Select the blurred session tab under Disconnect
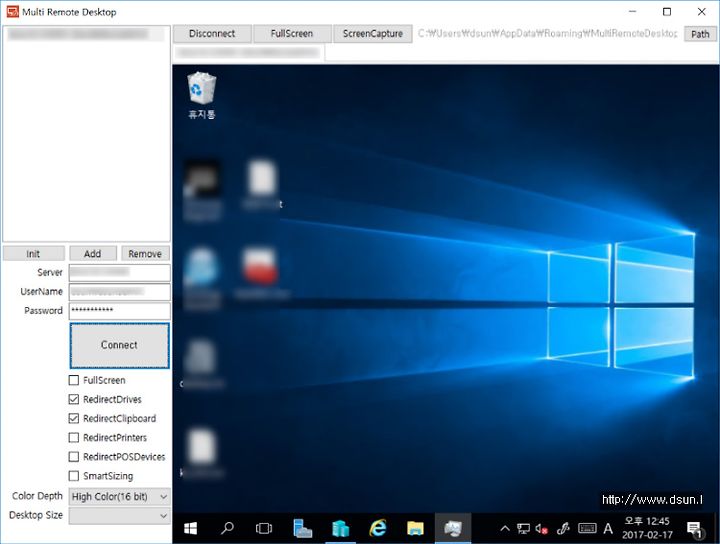Viewport: 720px width, 544px height. click(x=248, y=53)
